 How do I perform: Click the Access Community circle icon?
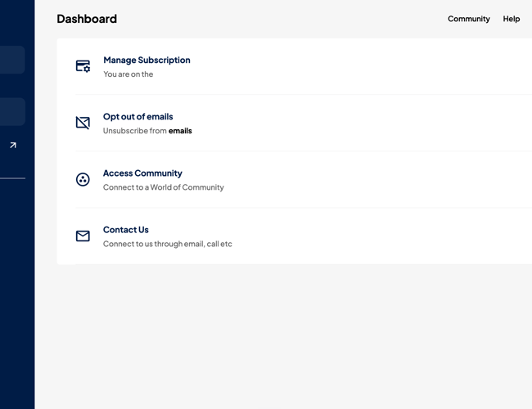click(83, 179)
